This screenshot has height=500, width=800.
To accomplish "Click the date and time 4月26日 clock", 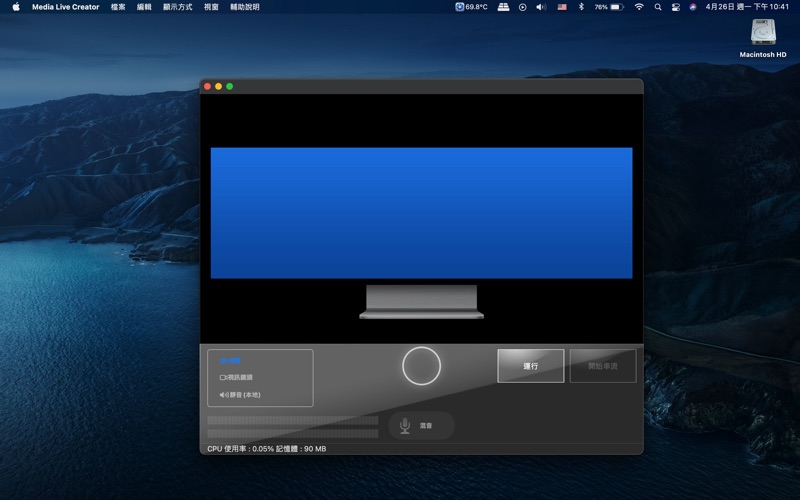I will click(747, 7).
